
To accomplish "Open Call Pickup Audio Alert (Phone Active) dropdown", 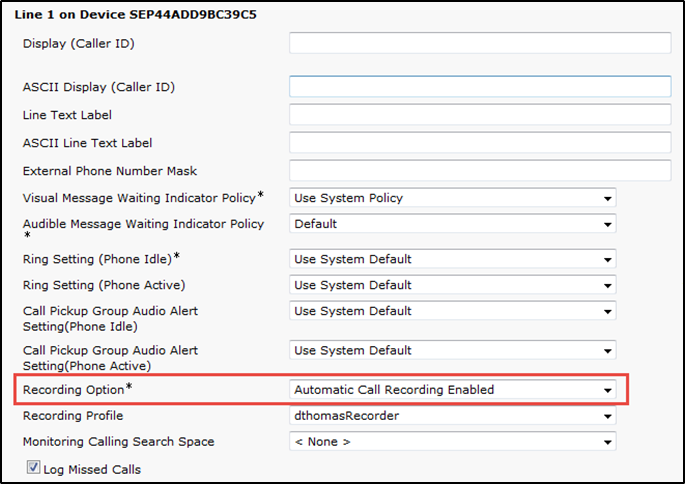I will point(453,350).
